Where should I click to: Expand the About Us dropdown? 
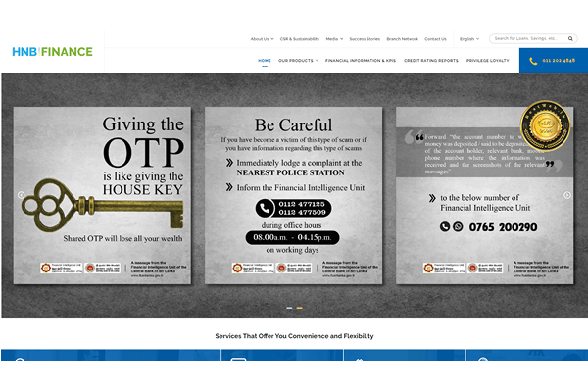[x=261, y=39]
